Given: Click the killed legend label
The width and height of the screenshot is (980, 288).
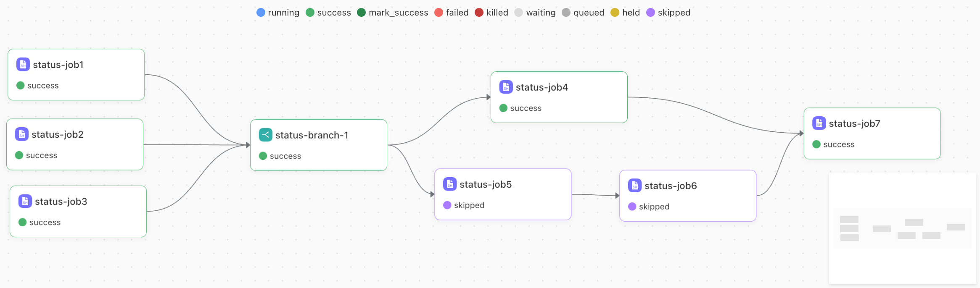Looking at the screenshot, I should tap(497, 13).
